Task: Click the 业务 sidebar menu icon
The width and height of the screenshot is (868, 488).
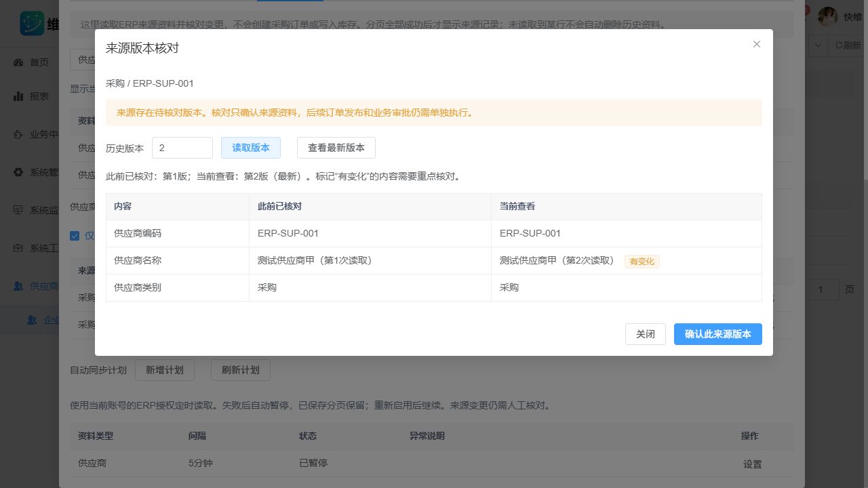Action: 18,134
